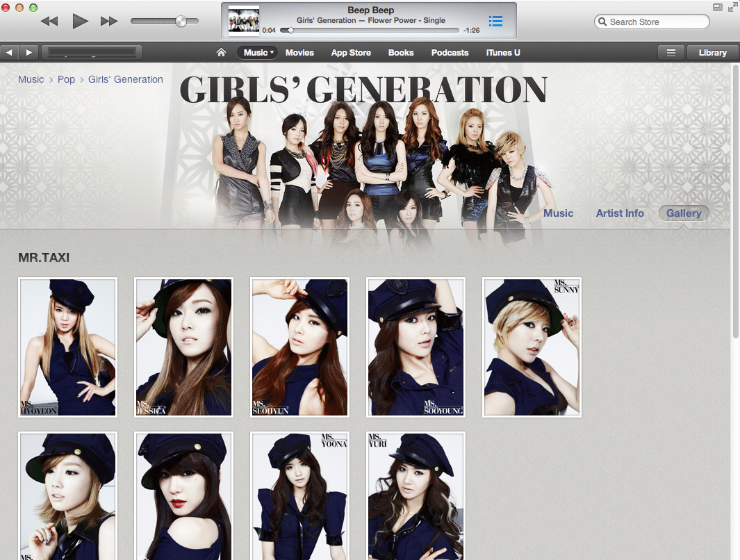Viewport: 740px width, 560px height.
Task: Click the Beep Beep song title
Action: point(371,10)
